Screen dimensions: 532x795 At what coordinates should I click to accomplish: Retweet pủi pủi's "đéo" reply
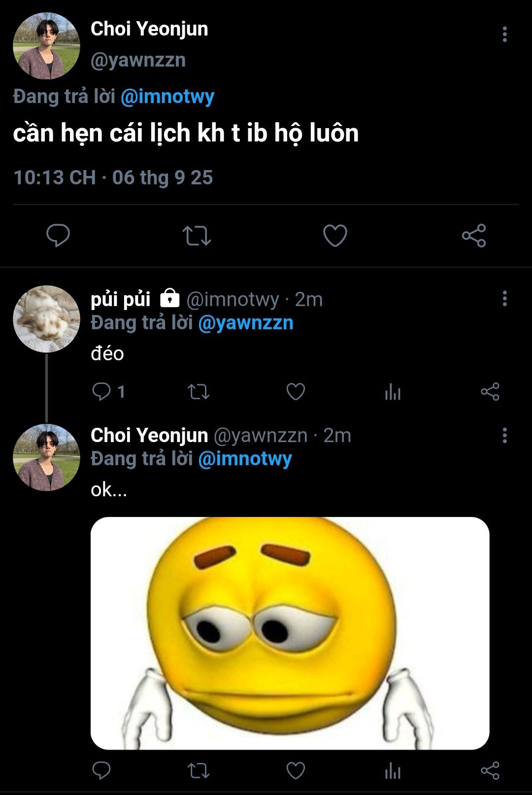coord(199,392)
